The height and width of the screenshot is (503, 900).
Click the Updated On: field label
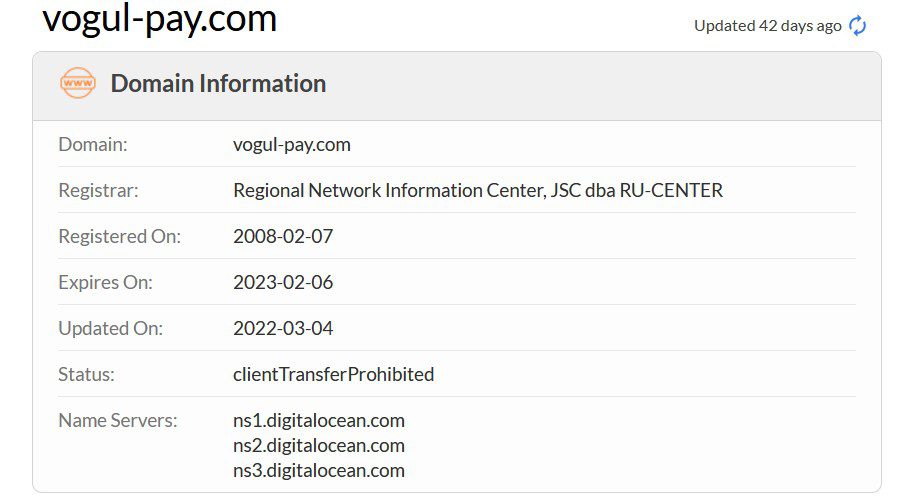pyautogui.click(x=110, y=328)
